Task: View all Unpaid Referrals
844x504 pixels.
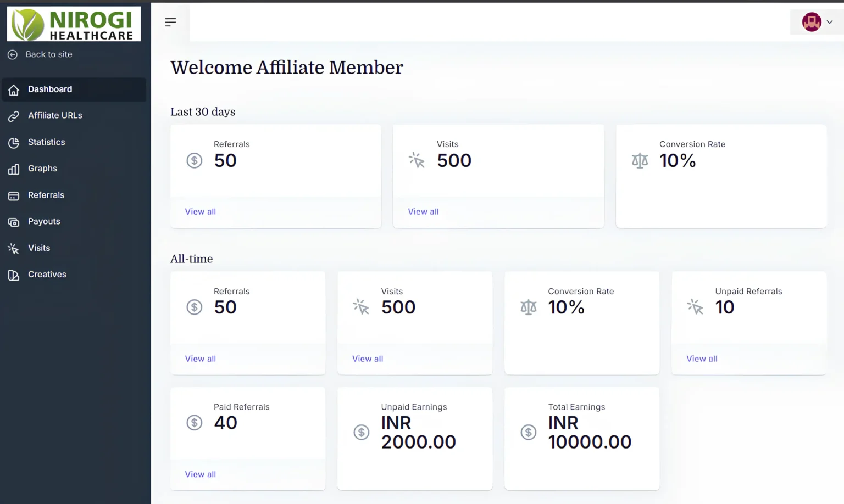Action: tap(702, 359)
